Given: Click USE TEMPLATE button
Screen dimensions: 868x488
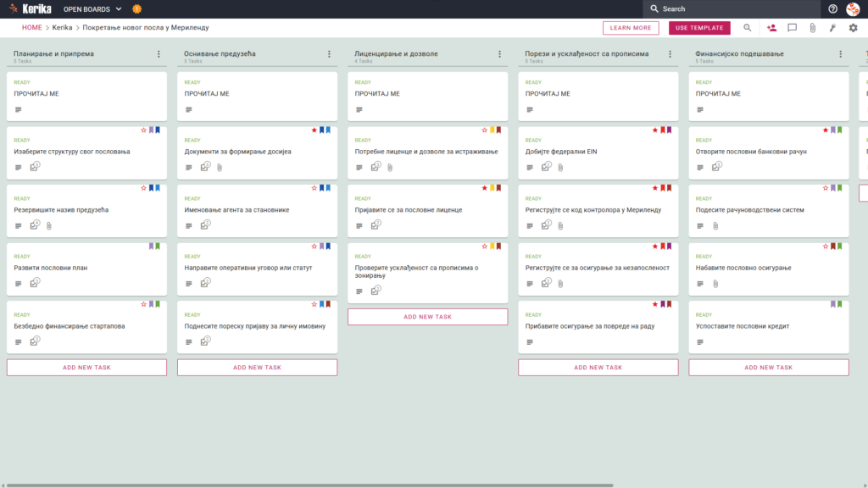Looking at the screenshot, I should click(699, 28).
